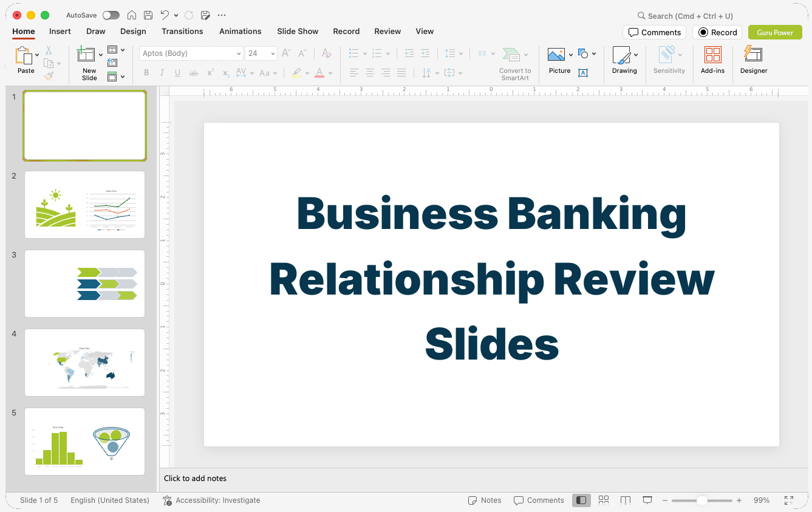
Task: Open the font size 24 dropdown
Action: pyautogui.click(x=273, y=53)
